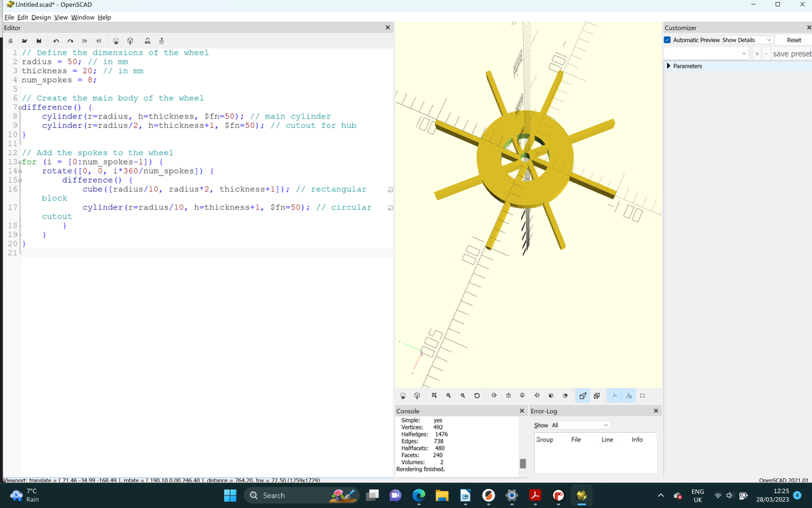Open the Help menu
812x508 pixels.
click(104, 17)
